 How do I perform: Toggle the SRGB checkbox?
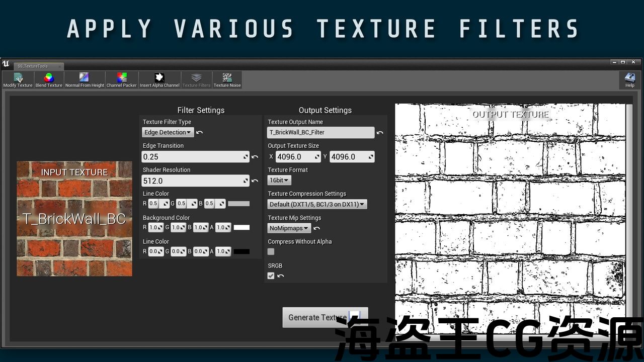(x=271, y=276)
